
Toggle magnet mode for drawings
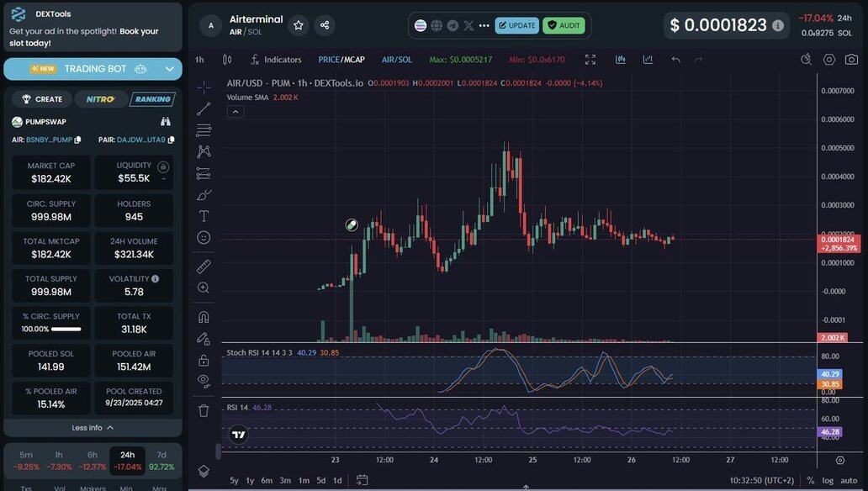[x=204, y=317]
